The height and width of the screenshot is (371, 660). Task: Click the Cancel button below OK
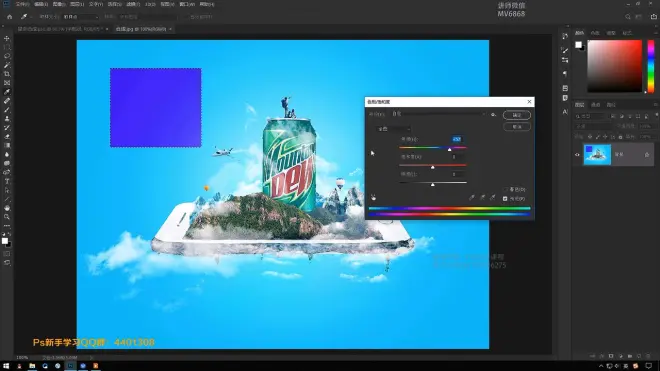[x=516, y=127]
